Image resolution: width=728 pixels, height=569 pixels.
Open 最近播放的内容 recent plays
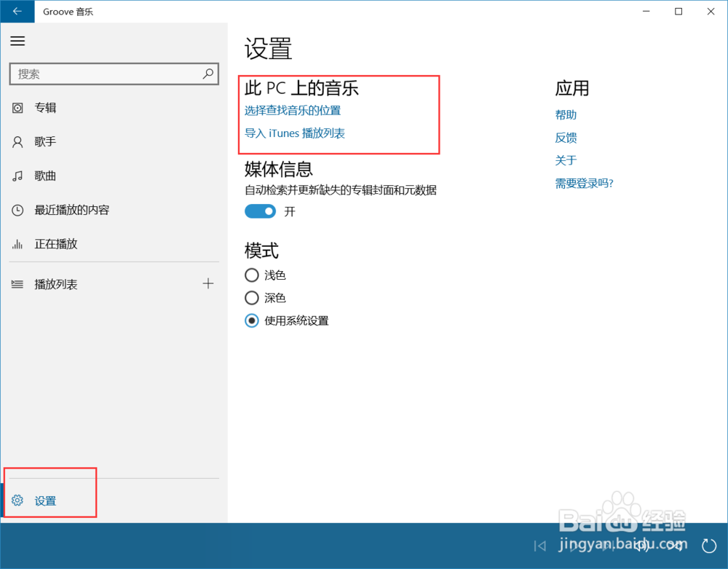pyautogui.click(x=114, y=210)
